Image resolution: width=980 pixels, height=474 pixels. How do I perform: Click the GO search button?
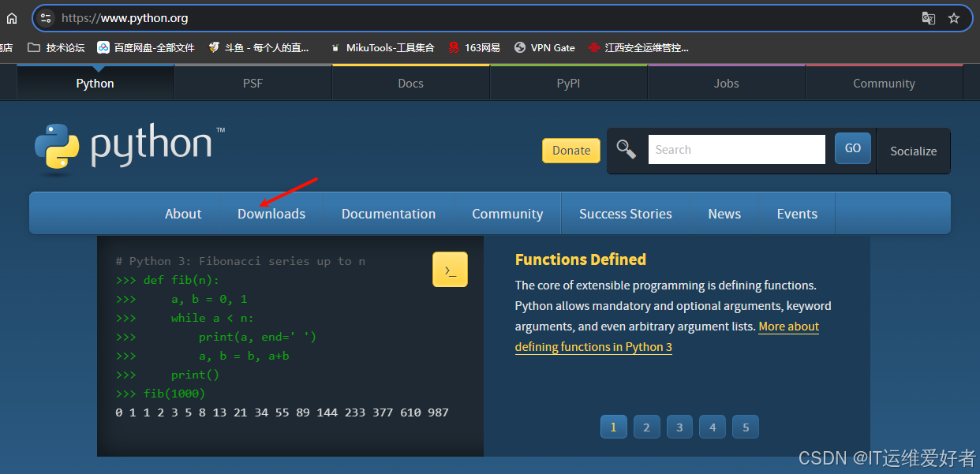pos(853,148)
